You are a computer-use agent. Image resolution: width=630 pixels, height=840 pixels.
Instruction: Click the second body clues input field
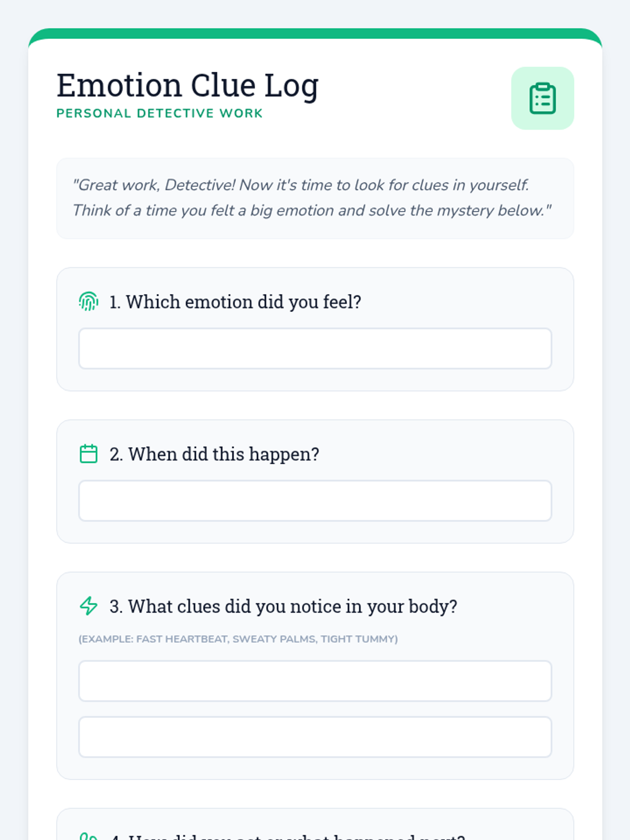[x=315, y=737]
